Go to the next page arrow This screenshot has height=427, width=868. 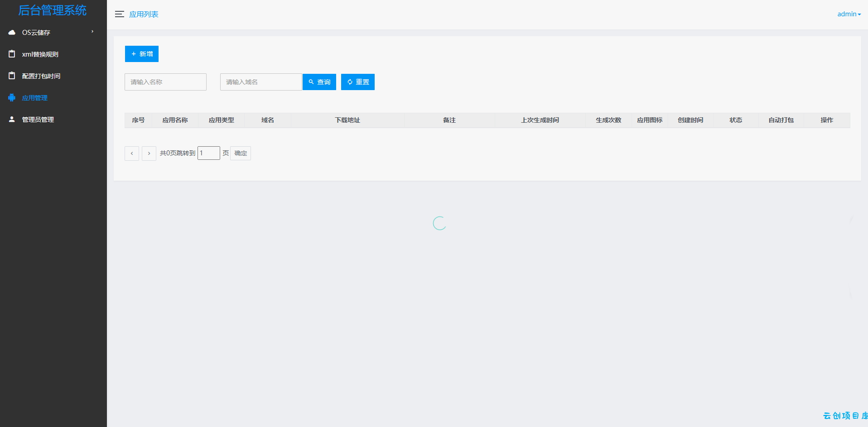(149, 153)
